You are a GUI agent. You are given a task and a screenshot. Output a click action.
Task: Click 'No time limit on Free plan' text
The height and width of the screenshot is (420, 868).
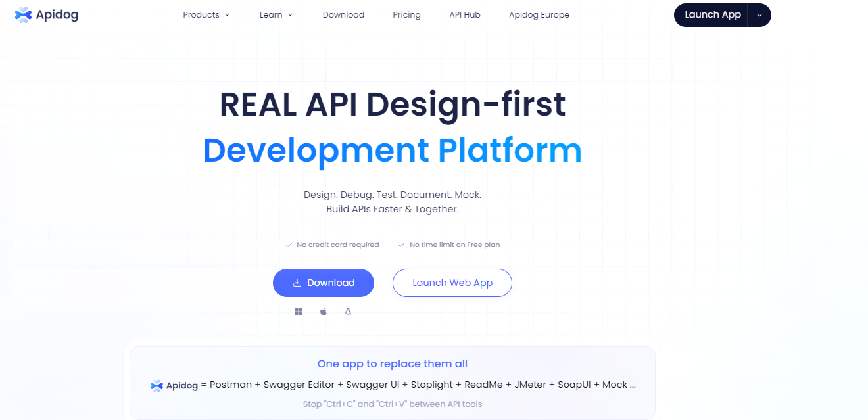pos(454,245)
